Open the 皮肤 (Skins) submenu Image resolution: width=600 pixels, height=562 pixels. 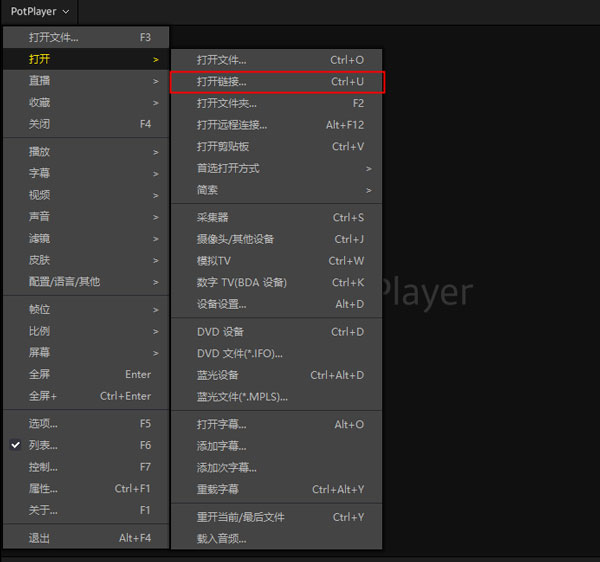(90, 260)
